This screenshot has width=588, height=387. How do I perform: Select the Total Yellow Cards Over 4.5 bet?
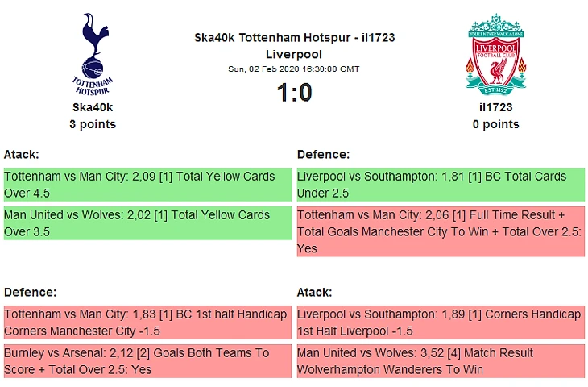[147, 185]
